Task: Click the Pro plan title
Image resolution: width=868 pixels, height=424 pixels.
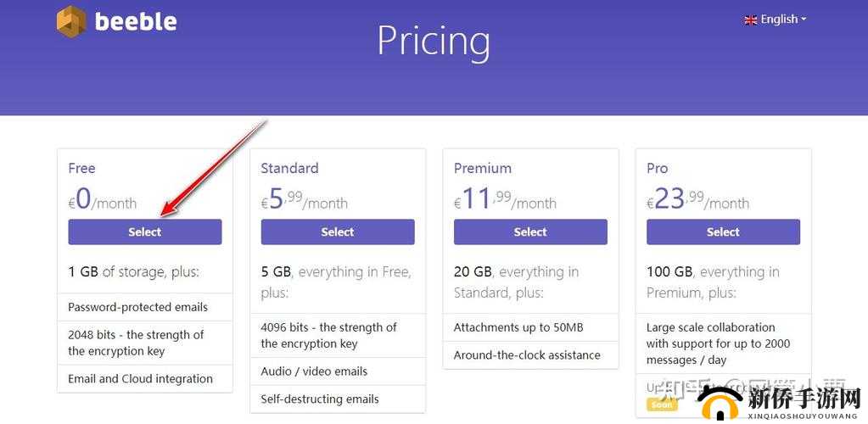Action: 658,168
